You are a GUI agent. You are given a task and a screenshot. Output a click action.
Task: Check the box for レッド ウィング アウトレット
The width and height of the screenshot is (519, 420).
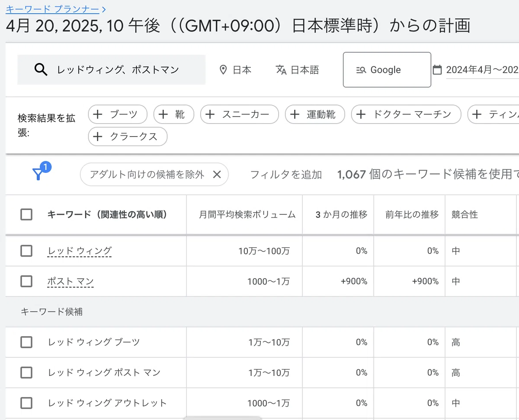coord(26,403)
